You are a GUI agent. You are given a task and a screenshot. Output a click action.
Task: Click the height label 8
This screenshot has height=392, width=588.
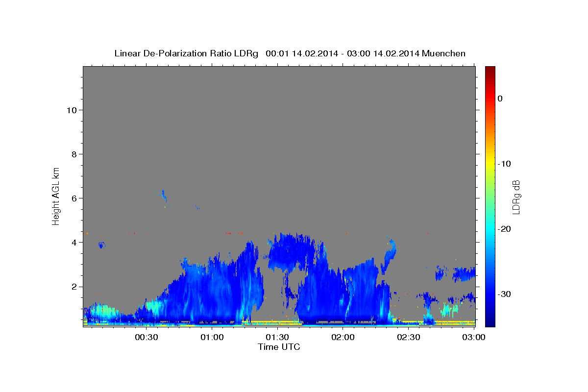[x=74, y=154]
